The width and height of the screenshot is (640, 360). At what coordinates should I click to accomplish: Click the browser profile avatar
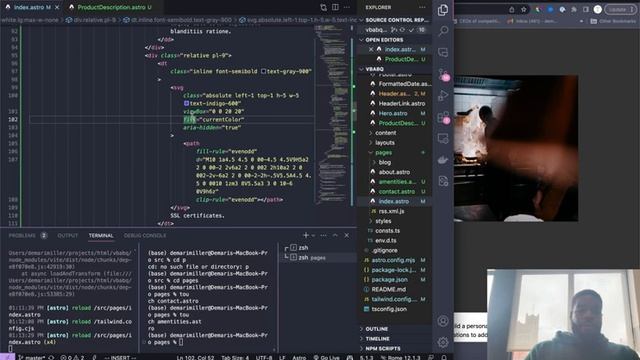click(598, 9)
